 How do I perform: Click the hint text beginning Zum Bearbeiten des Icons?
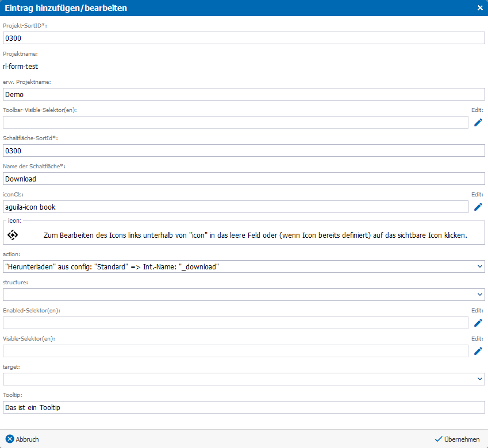pyautogui.click(x=255, y=235)
